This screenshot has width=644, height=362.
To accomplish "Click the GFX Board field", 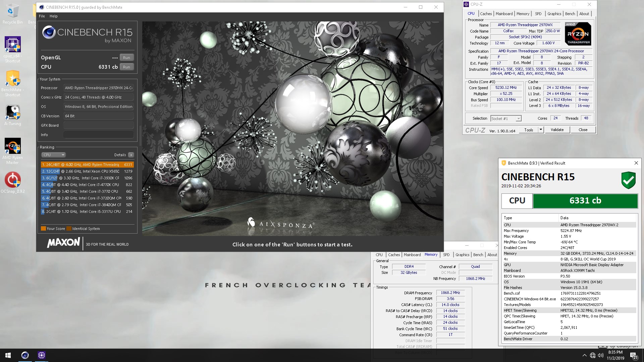I will click(99, 125).
